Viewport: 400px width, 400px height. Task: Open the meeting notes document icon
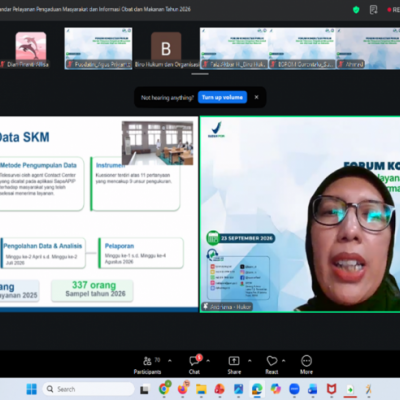[374, 10]
